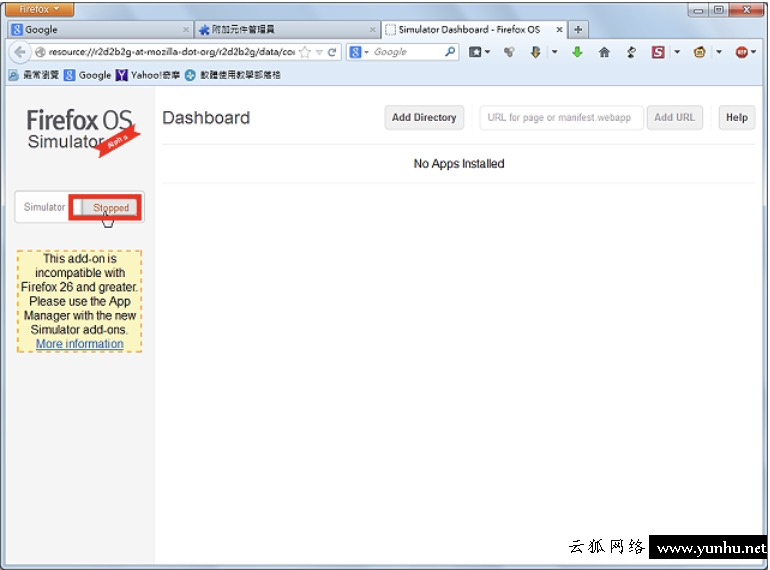Image resolution: width=770 pixels, height=570 pixels.
Task: Switch to the add-ons manager tab
Action: point(287,29)
